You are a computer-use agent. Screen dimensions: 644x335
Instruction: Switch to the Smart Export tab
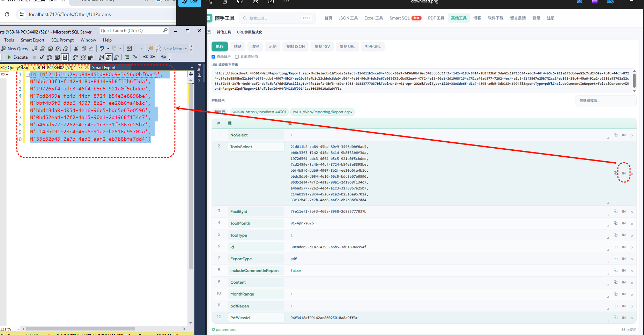[x=104, y=68]
